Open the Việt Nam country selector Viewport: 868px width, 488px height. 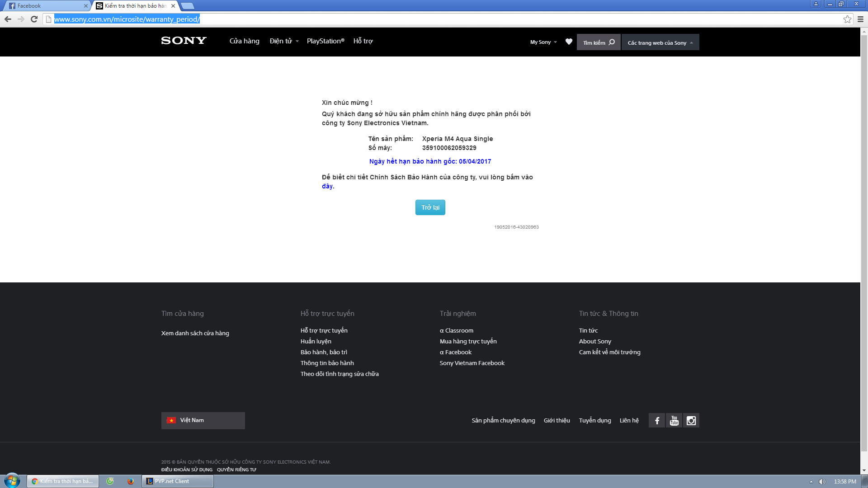(203, 421)
